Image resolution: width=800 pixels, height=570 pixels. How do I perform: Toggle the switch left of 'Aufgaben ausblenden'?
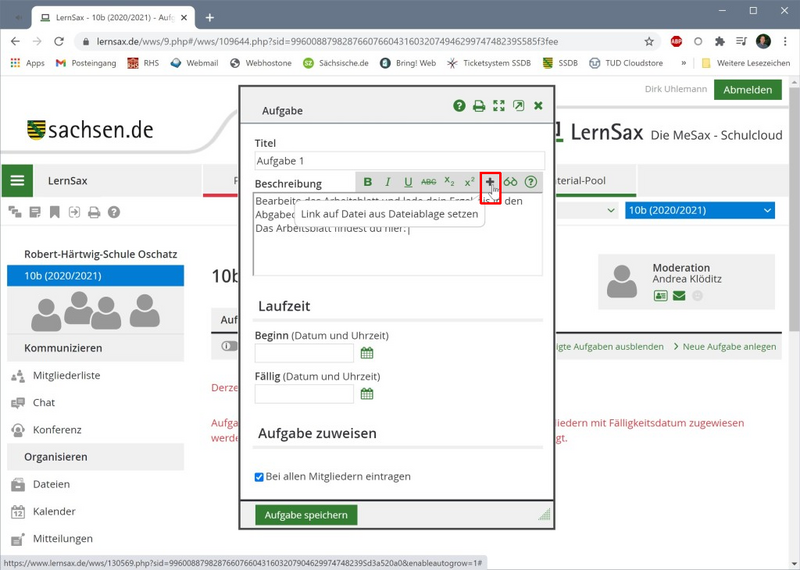229,346
